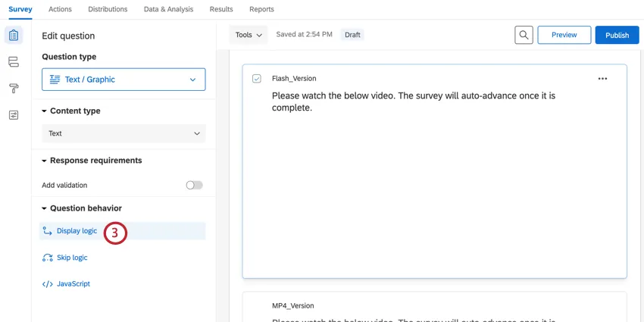Check the Flash_Version question checkbox

click(x=257, y=79)
